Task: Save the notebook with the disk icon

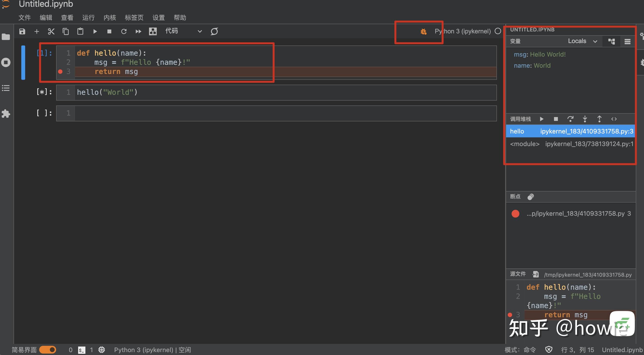Action: (x=22, y=31)
